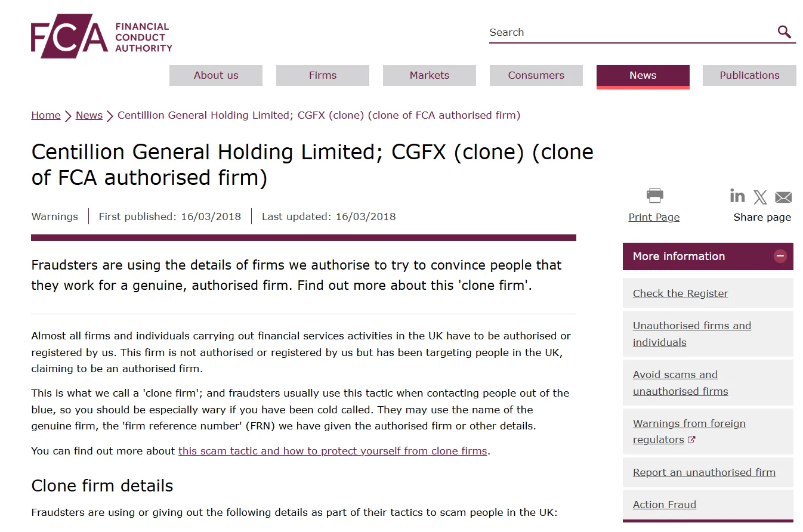Click the Print Page link

point(654,217)
